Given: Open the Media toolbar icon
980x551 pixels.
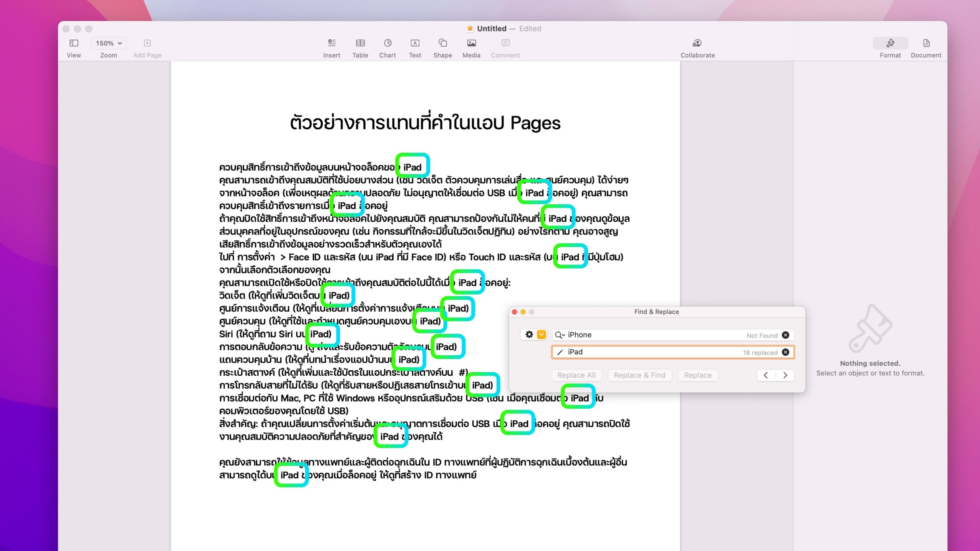Looking at the screenshot, I should coord(471,43).
